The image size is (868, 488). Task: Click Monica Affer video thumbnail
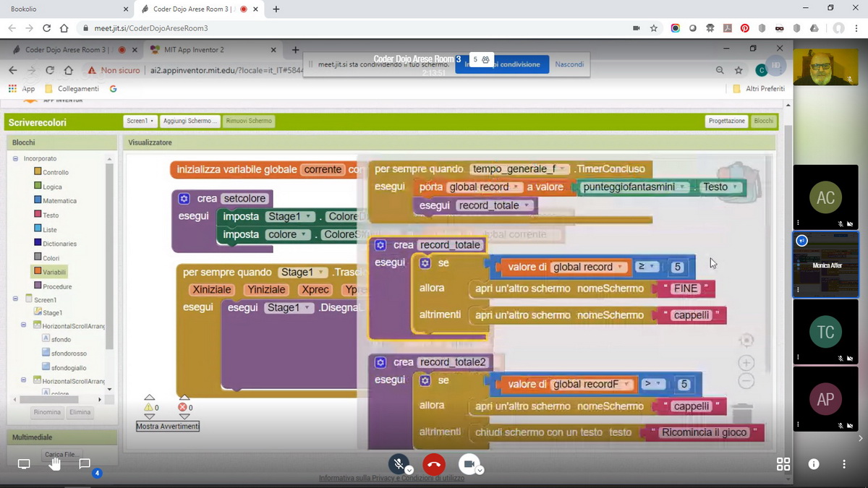tap(825, 265)
